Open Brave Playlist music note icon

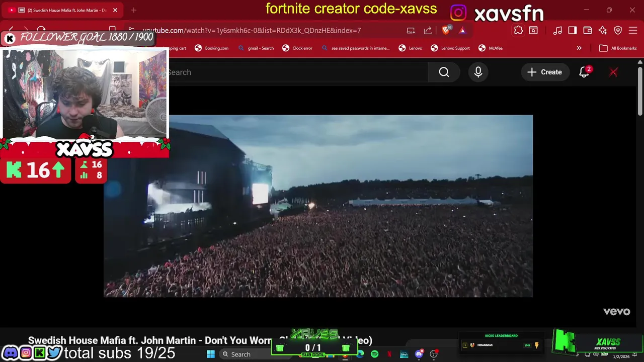point(557,31)
